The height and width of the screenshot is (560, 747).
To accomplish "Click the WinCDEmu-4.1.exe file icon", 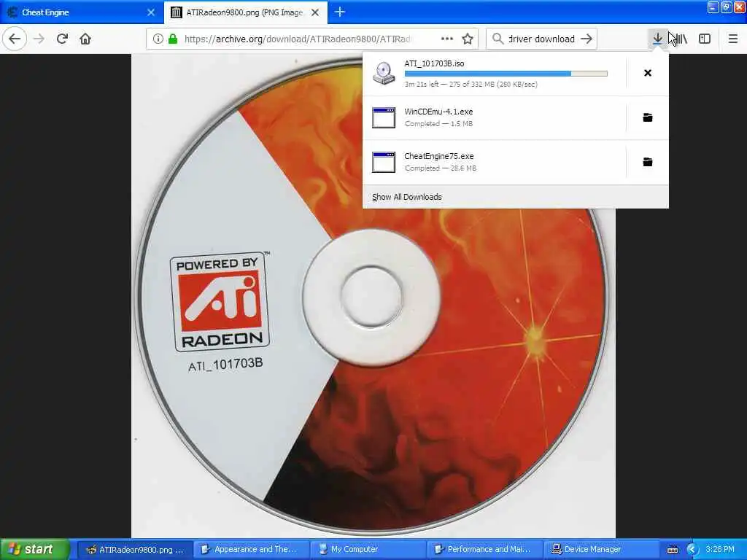I will [x=384, y=117].
